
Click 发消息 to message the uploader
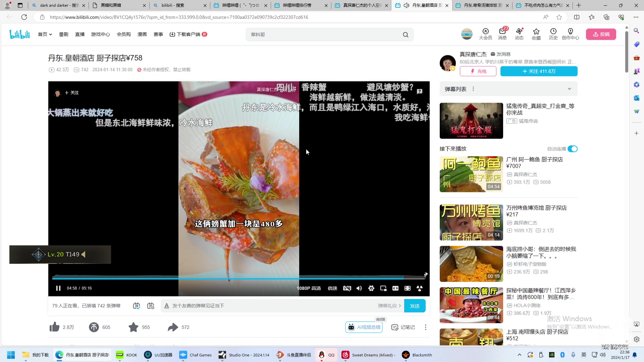pos(500,54)
